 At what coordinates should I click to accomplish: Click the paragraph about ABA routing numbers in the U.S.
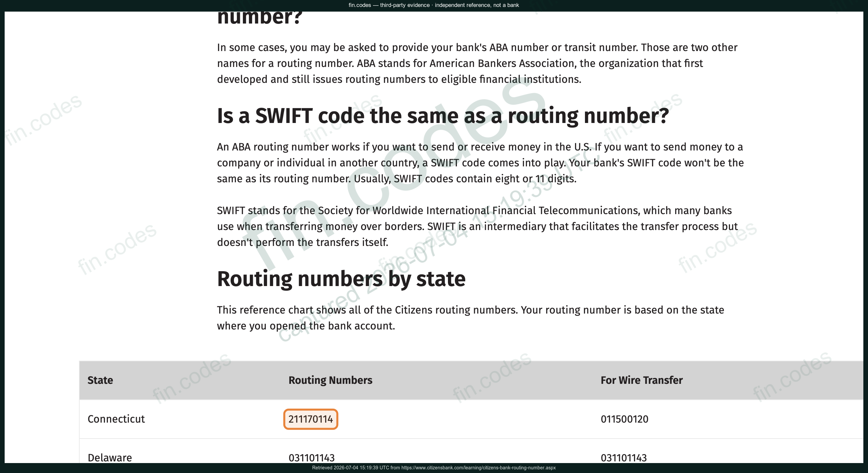(480, 163)
